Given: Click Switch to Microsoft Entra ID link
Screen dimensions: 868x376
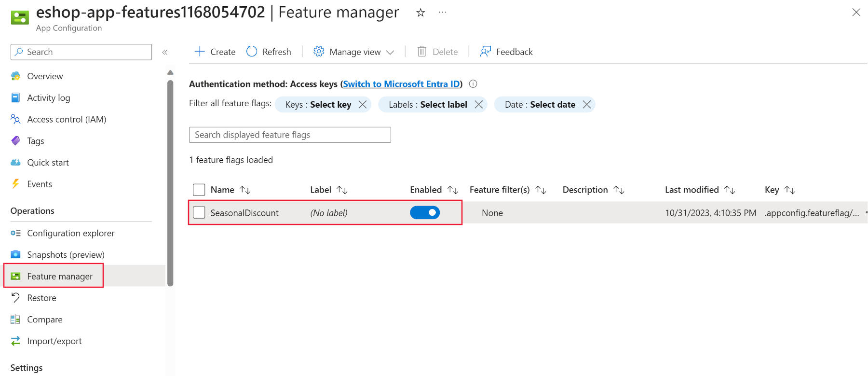Looking at the screenshot, I should pos(401,84).
